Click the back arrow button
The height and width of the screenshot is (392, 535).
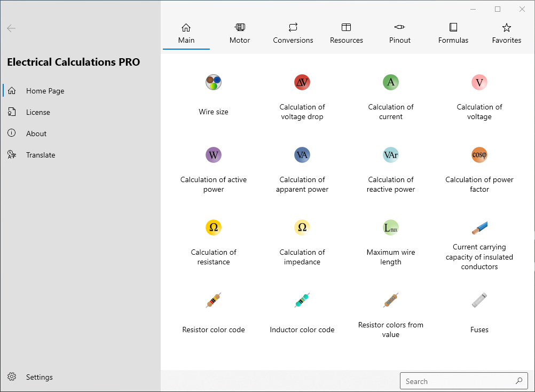pos(11,28)
